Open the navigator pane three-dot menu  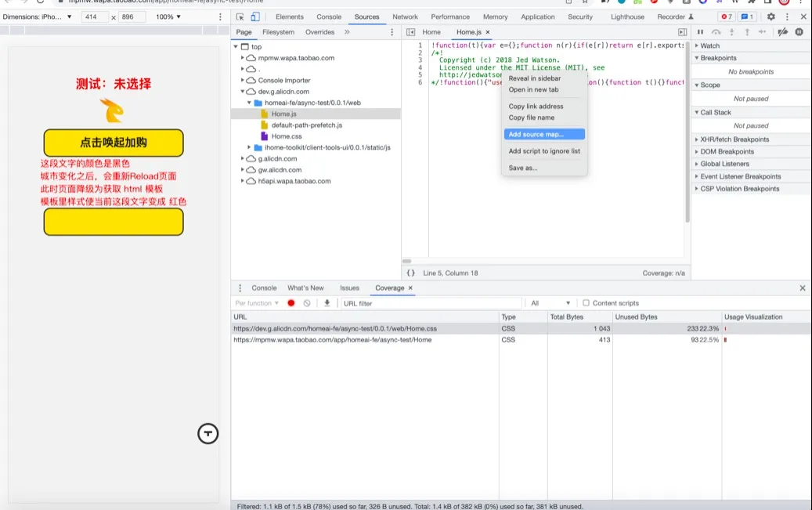click(392, 32)
